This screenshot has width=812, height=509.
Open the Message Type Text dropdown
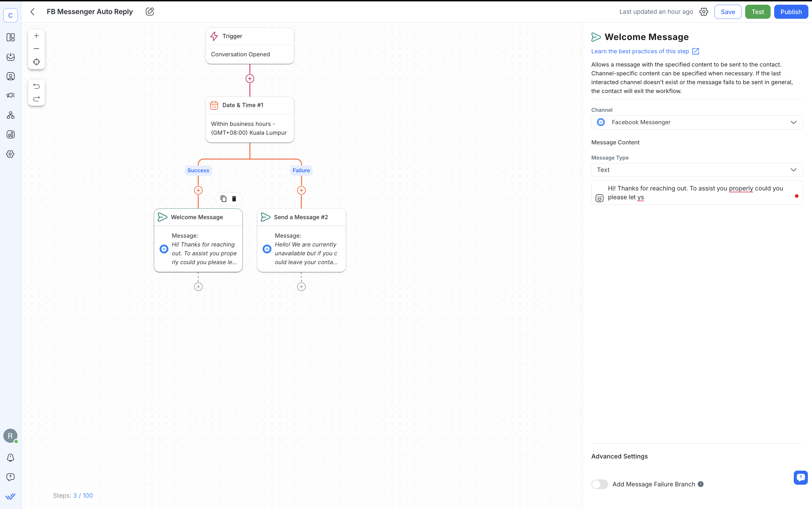(697, 170)
